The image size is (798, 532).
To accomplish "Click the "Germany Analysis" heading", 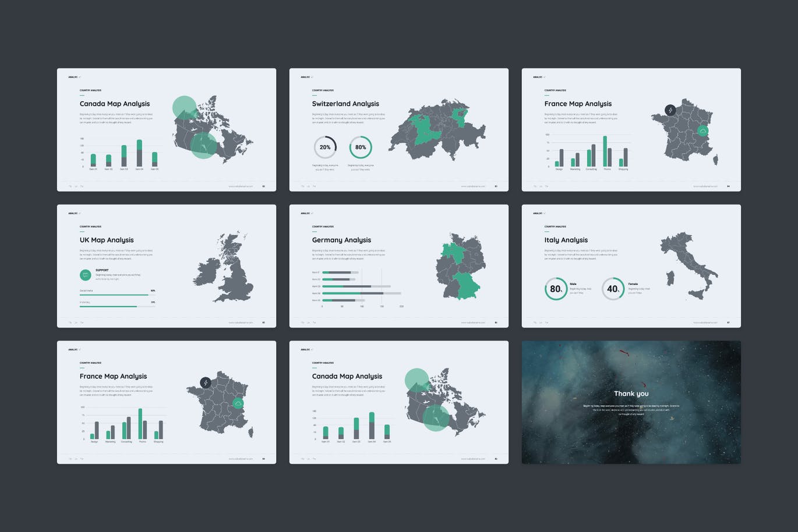I will point(341,240).
